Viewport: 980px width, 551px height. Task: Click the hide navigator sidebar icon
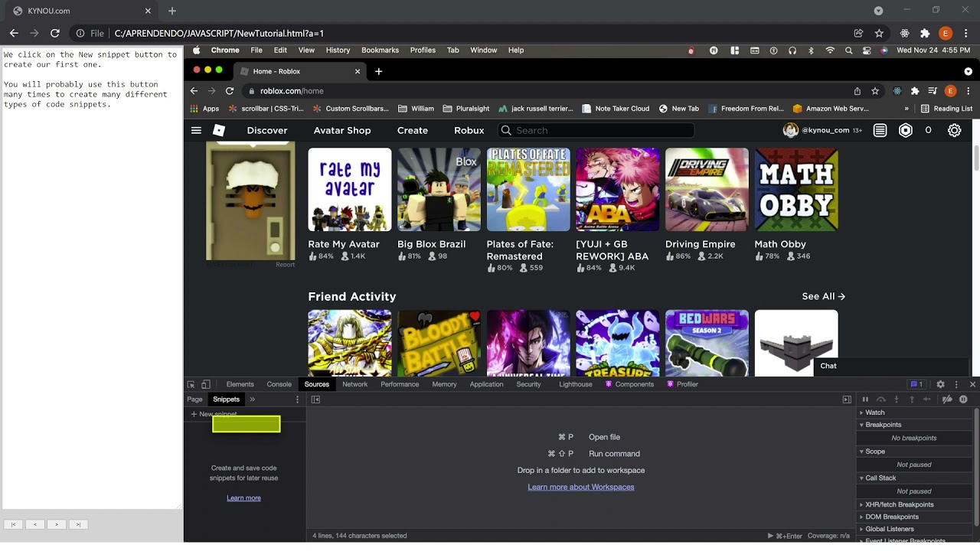[x=315, y=399]
